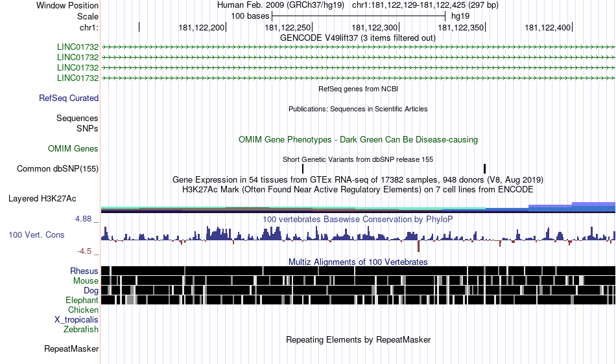
Task: Click the OMIM Genes track label
Action: point(73,149)
